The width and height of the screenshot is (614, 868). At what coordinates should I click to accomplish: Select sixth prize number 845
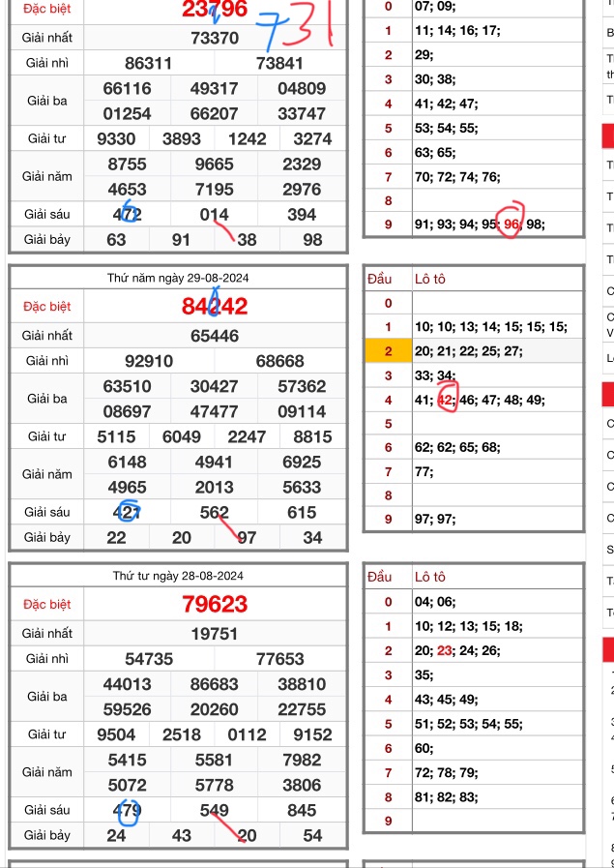[302, 810]
